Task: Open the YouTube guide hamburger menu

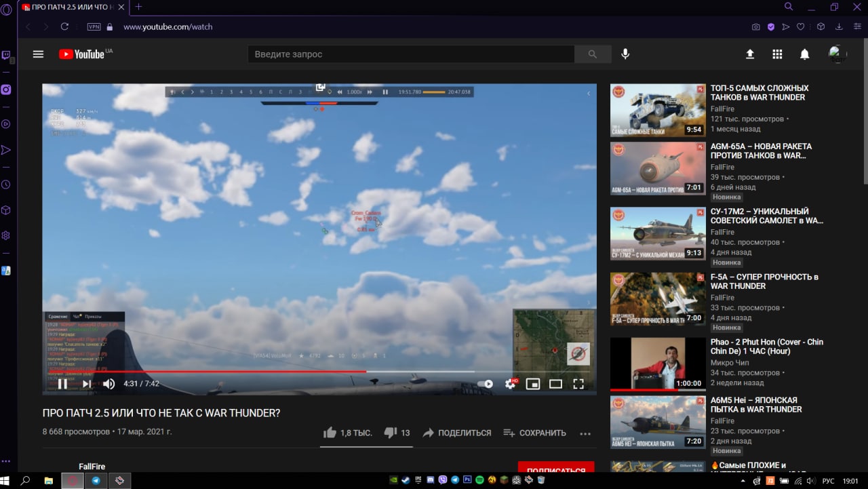Action: coord(38,54)
